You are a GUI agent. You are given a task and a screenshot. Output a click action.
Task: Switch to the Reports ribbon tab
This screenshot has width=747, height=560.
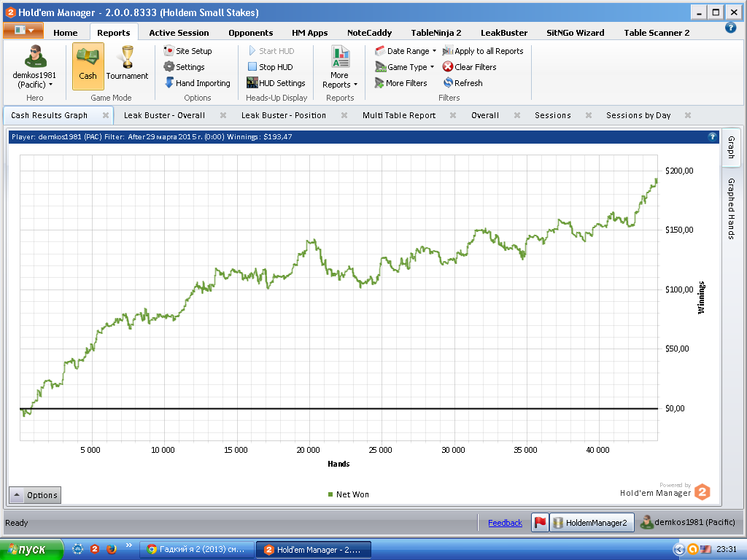pyautogui.click(x=113, y=33)
